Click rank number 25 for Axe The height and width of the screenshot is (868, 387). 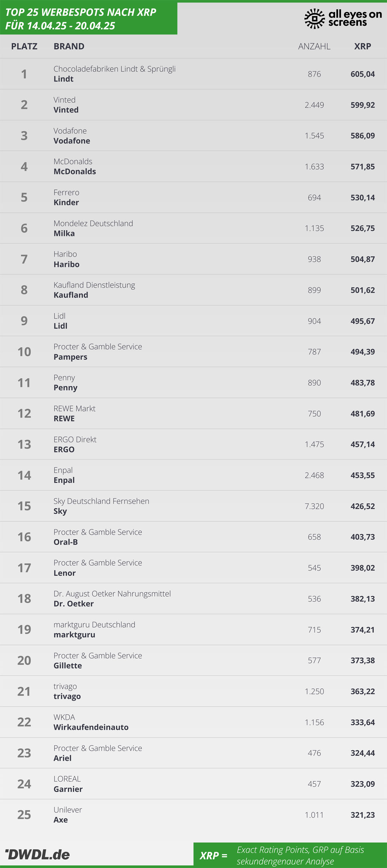click(x=24, y=814)
